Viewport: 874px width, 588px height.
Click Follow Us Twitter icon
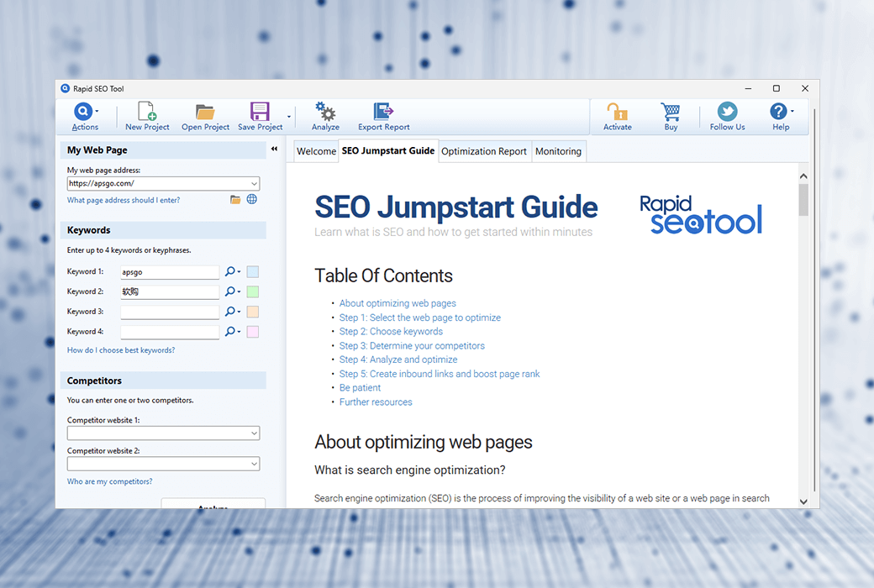tap(728, 112)
